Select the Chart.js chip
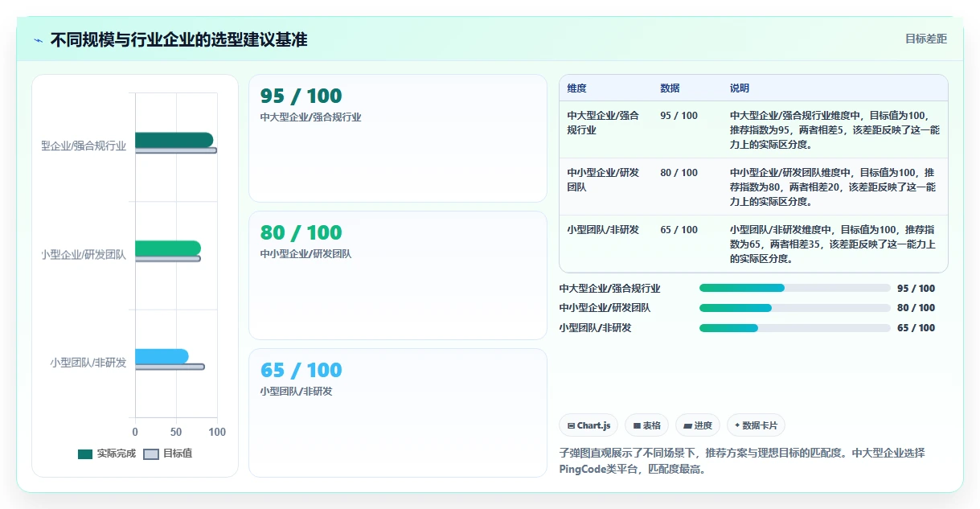This screenshot has width=980, height=509. [588, 425]
